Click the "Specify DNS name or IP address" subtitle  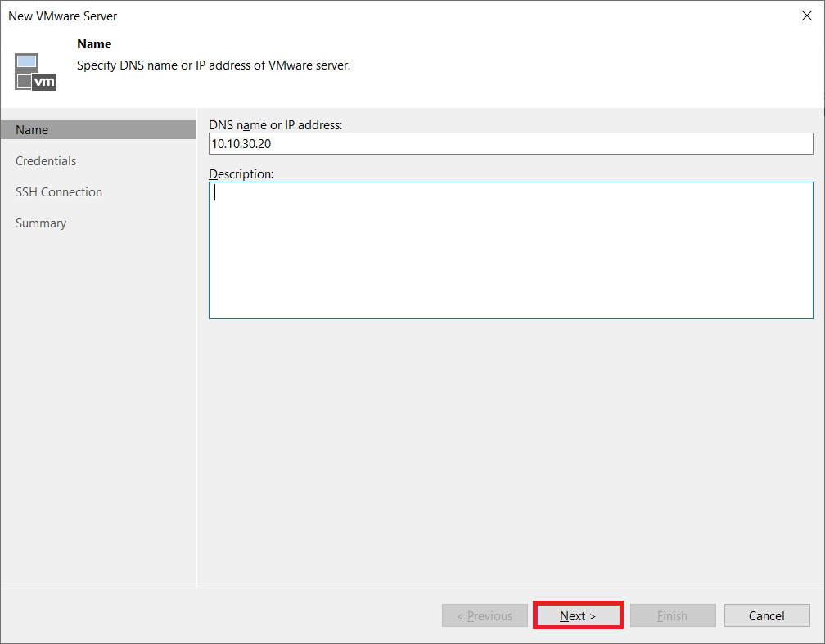pyautogui.click(x=213, y=65)
